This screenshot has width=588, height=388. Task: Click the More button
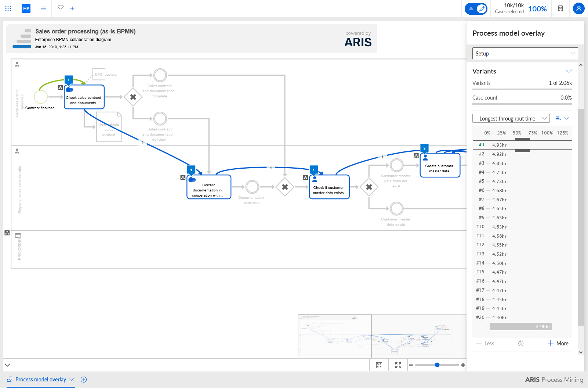coord(558,344)
